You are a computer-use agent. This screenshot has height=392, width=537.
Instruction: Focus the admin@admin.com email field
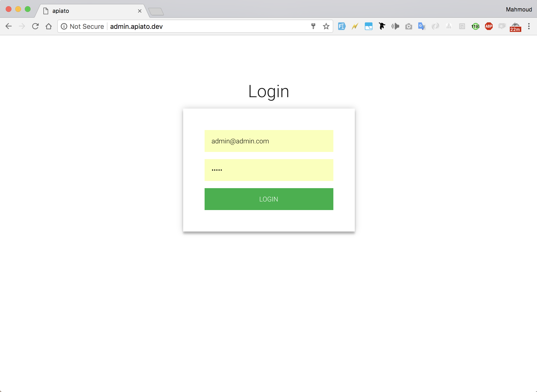(269, 141)
